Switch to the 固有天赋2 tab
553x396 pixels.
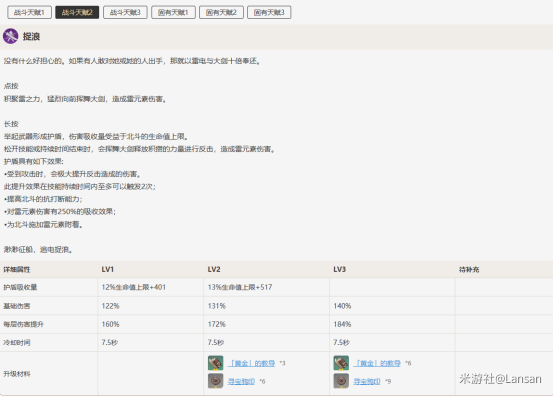coord(221,12)
